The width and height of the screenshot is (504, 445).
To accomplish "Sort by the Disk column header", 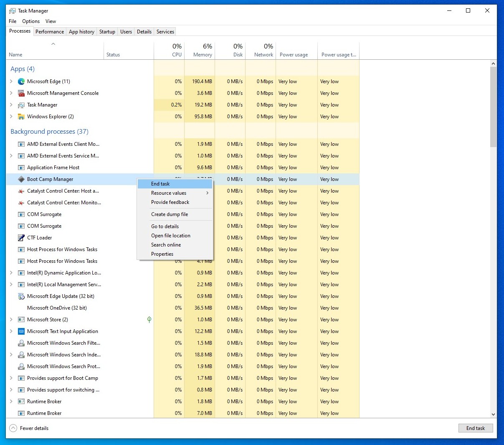I will (x=230, y=51).
